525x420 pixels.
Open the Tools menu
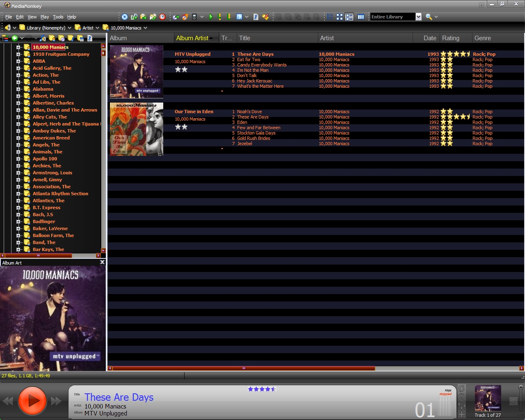tap(58, 17)
